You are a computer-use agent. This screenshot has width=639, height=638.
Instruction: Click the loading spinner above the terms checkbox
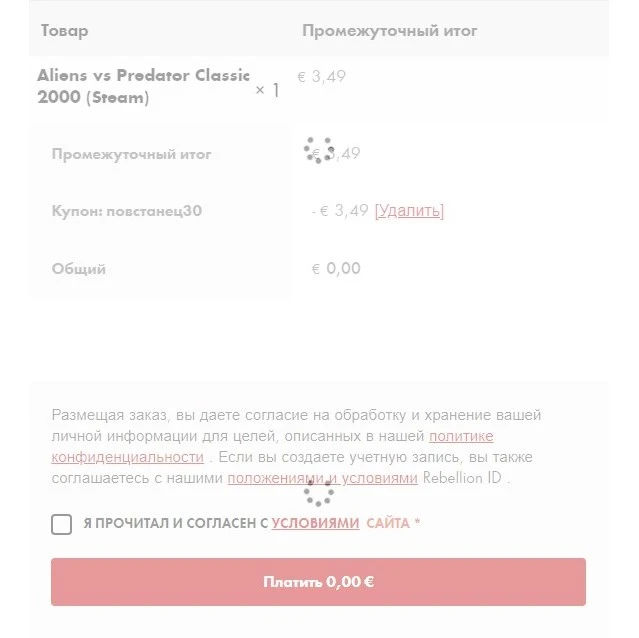coord(319,492)
